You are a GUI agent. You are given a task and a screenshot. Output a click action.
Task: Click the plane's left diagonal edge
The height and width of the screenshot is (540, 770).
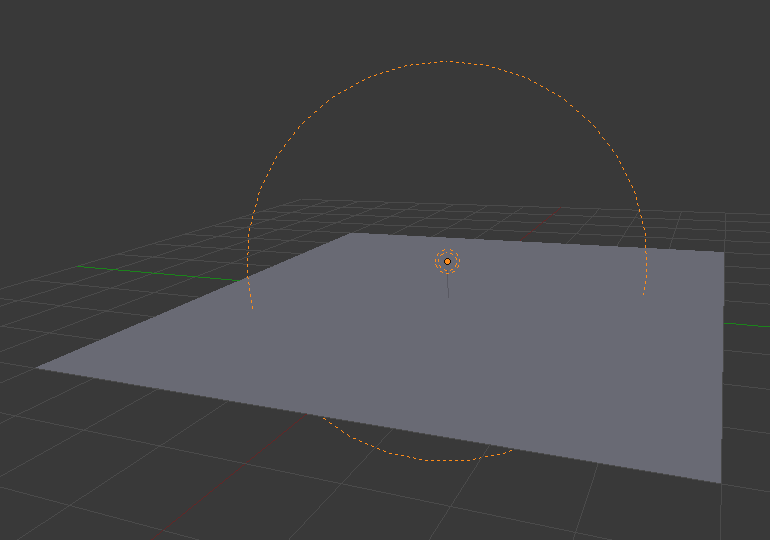tap(190, 302)
